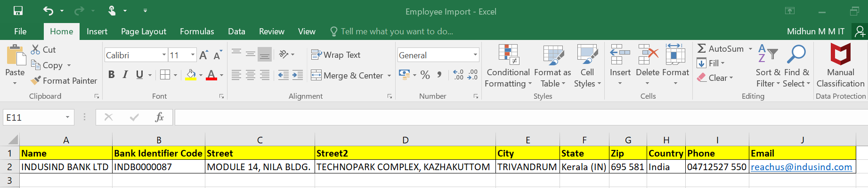Toggle Bold formatting
This screenshot has width=868, height=188.
pyautogui.click(x=112, y=75)
